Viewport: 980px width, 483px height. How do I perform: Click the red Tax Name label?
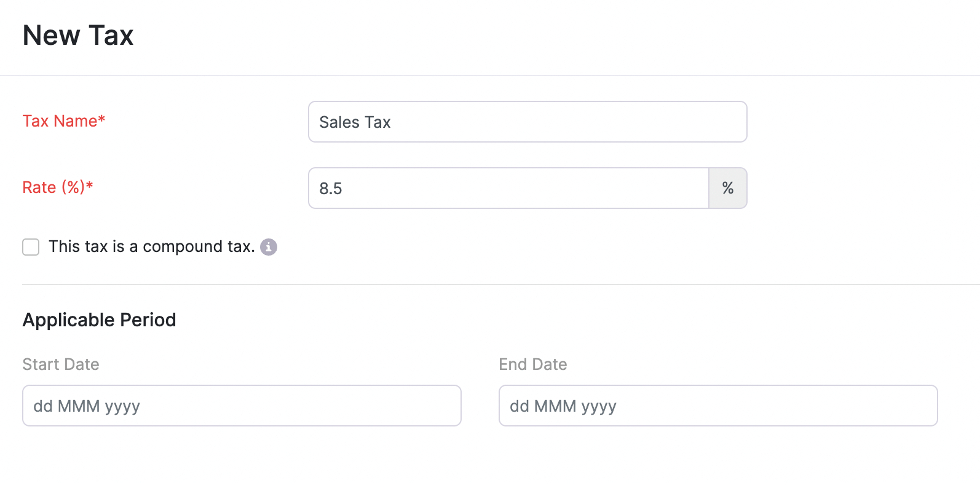click(63, 121)
